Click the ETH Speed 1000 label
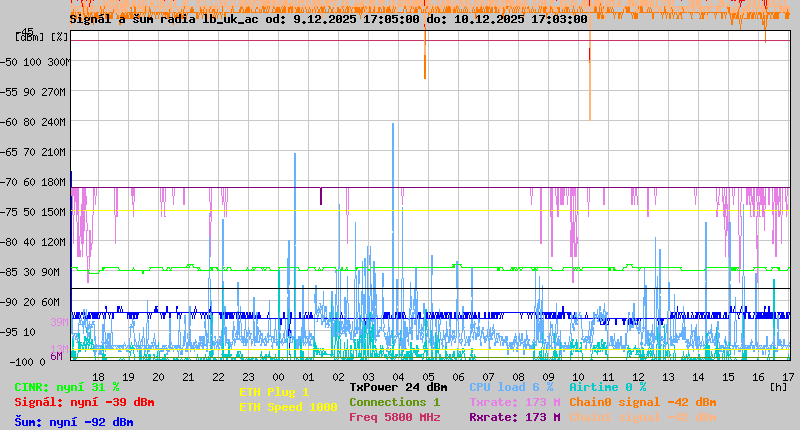 pyautogui.click(x=288, y=407)
